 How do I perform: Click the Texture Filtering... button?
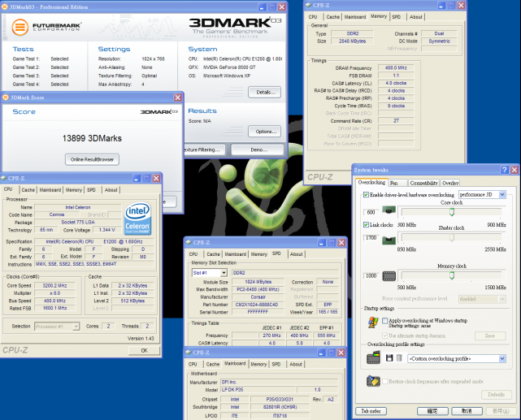point(205,149)
